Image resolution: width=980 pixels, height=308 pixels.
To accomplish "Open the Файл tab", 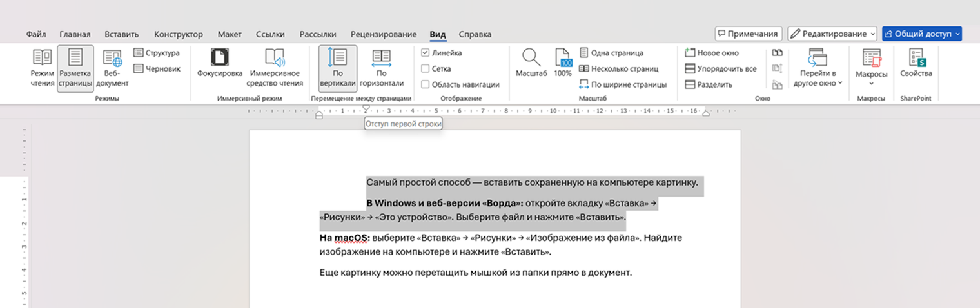I will click(x=36, y=34).
